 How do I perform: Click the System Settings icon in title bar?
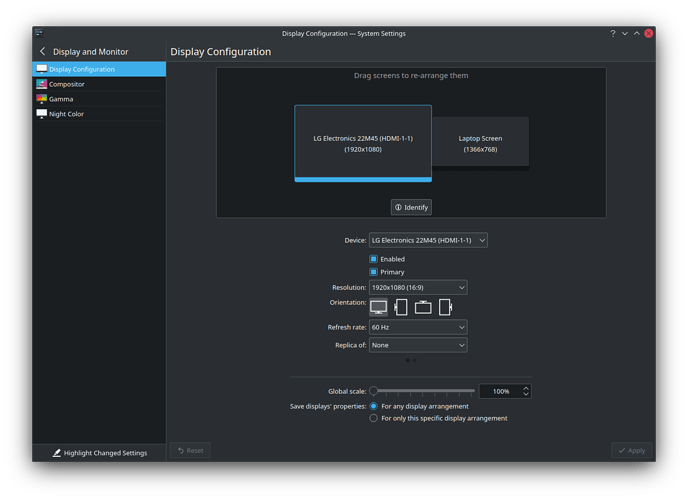[39, 33]
